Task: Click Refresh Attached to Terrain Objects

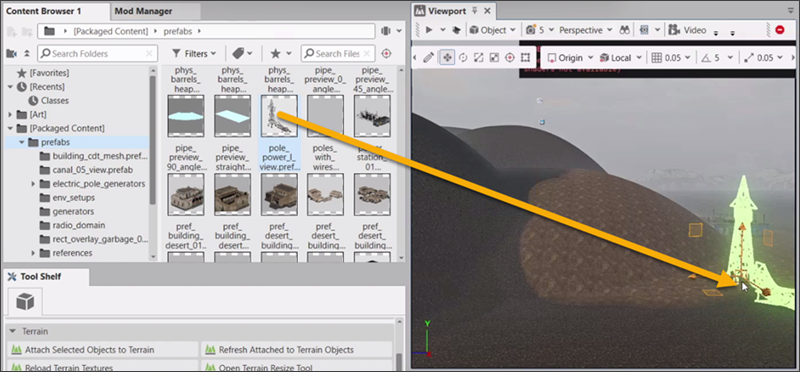Action: point(296,350)
